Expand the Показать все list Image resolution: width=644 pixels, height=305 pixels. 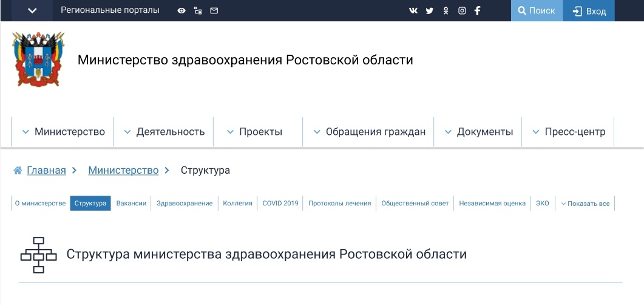[x=585, y=204]
